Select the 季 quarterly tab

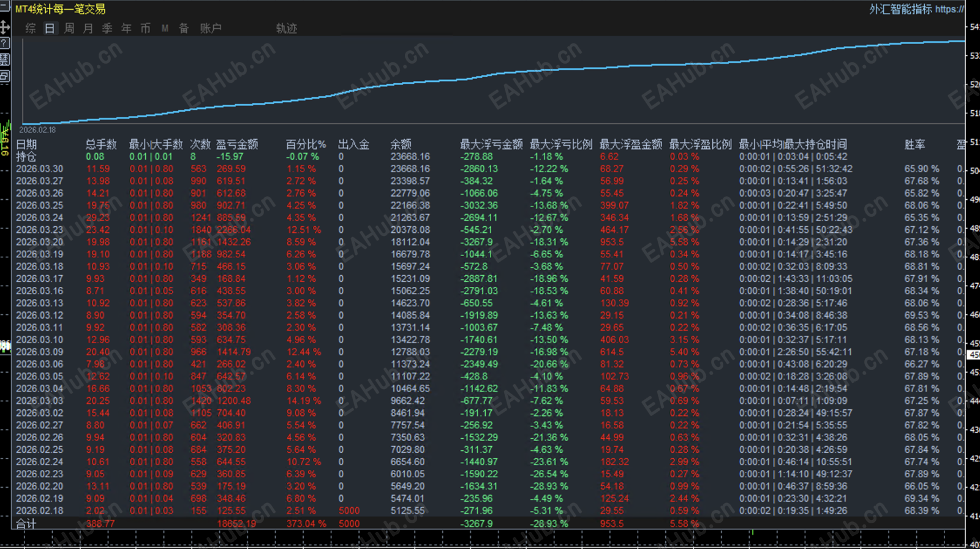[x=107, y=28]
